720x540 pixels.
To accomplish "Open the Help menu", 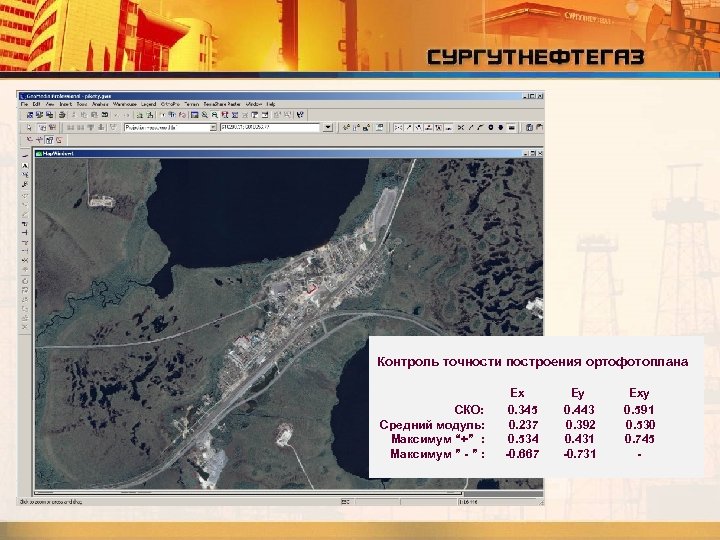I will [x=270, y=104].
